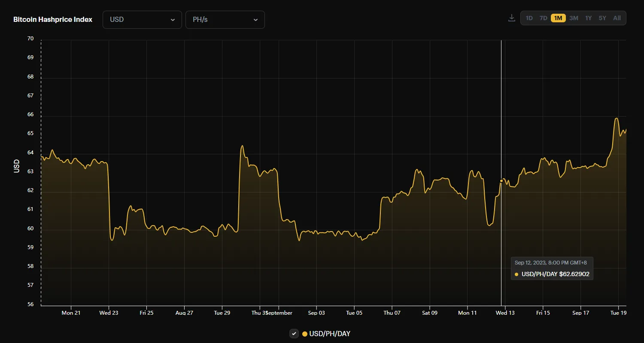Click the download arrow icon near time ranges
Image resolution: width=644 pixels, height=343 pixels.
tap(511, 18)
